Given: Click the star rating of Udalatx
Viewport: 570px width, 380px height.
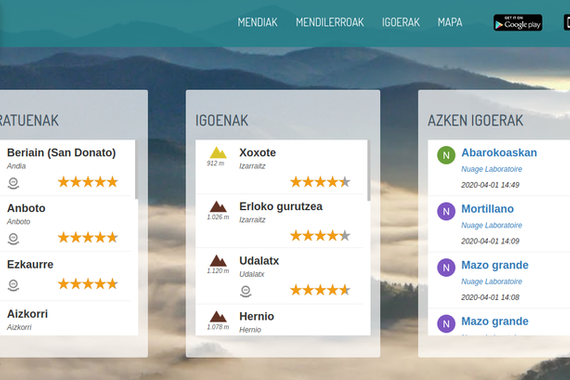Looking at the screenshot, I should [x=320, y=290].
